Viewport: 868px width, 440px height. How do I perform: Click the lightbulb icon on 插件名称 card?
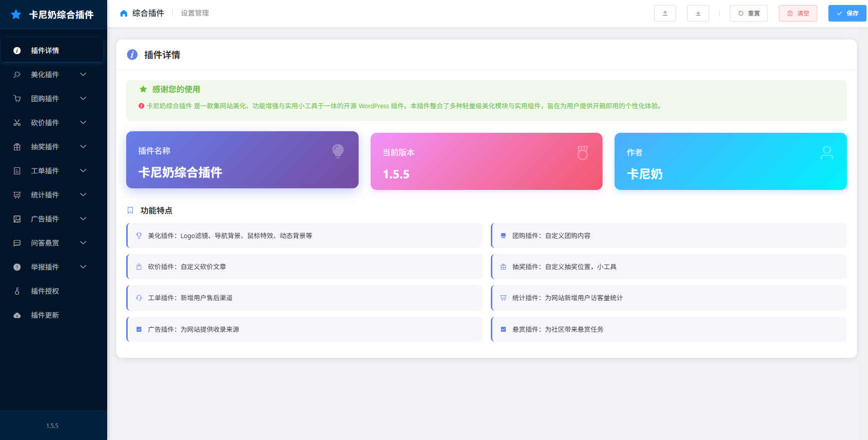point(338,151)
